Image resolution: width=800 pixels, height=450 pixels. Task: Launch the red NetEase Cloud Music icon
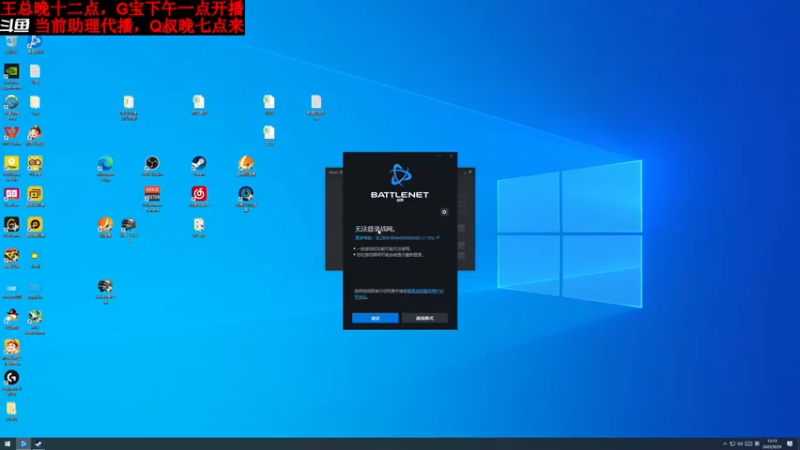(x=199, y=196)
